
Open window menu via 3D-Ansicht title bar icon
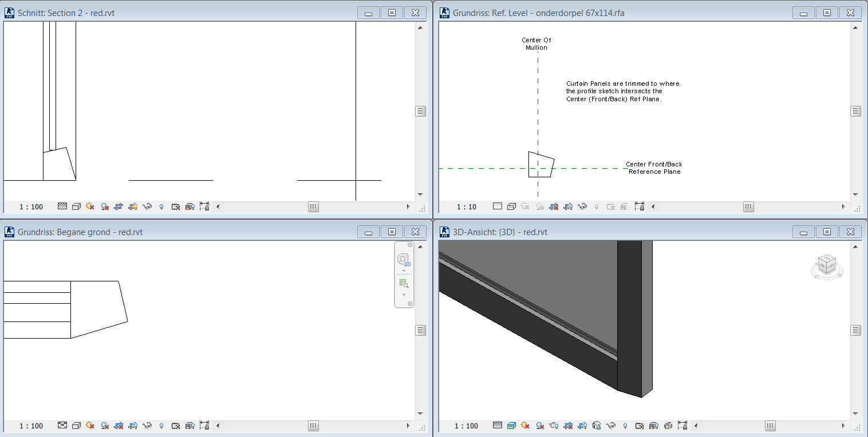tap(444, 232)
